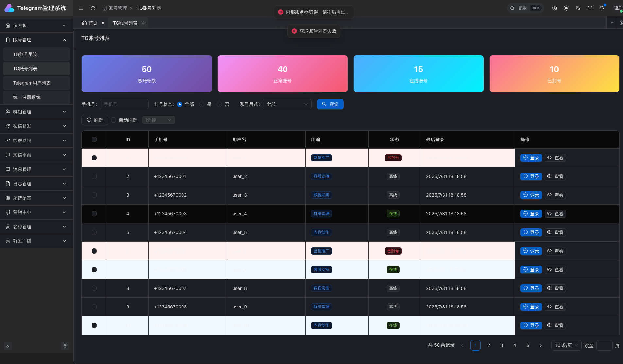
Task: Open the 账号用途 dropdown
Action: (287, 104)
